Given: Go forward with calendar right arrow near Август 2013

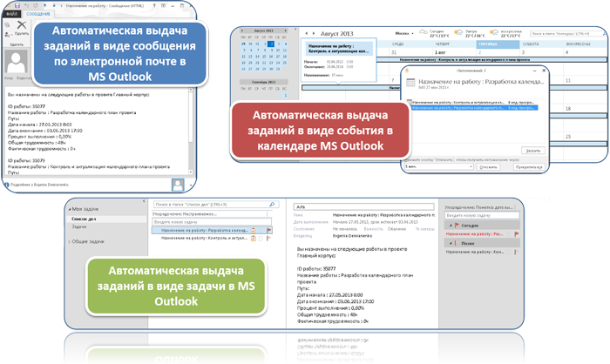Looking at the screenshot, I should 314,33.
